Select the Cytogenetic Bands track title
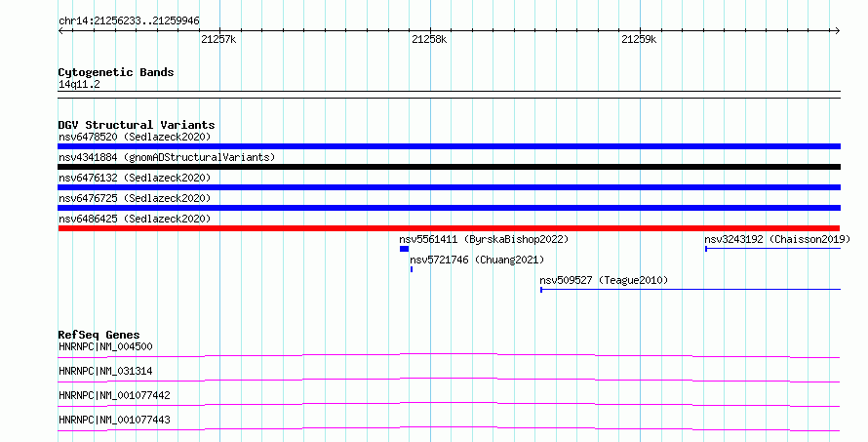The height and width of the screenshot is (442, 868). (116, 72)
